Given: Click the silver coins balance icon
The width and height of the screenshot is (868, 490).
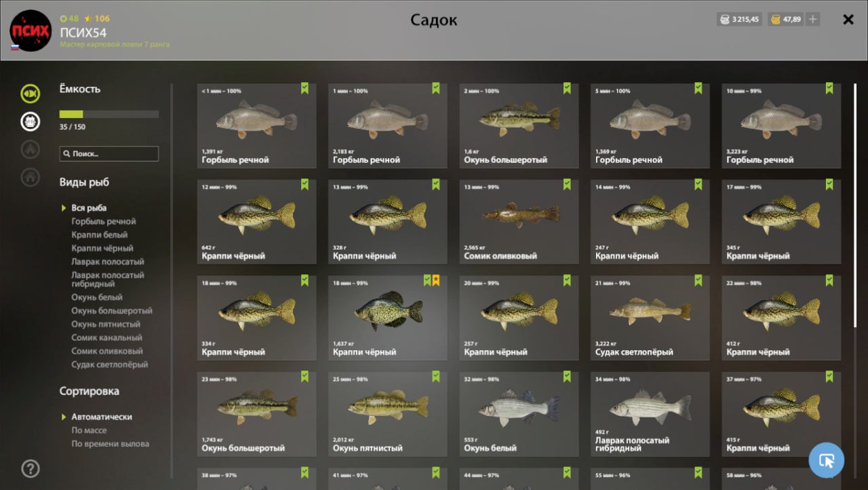Looking at the screenshot, I should pyautogui.click(x=724, y=20).
